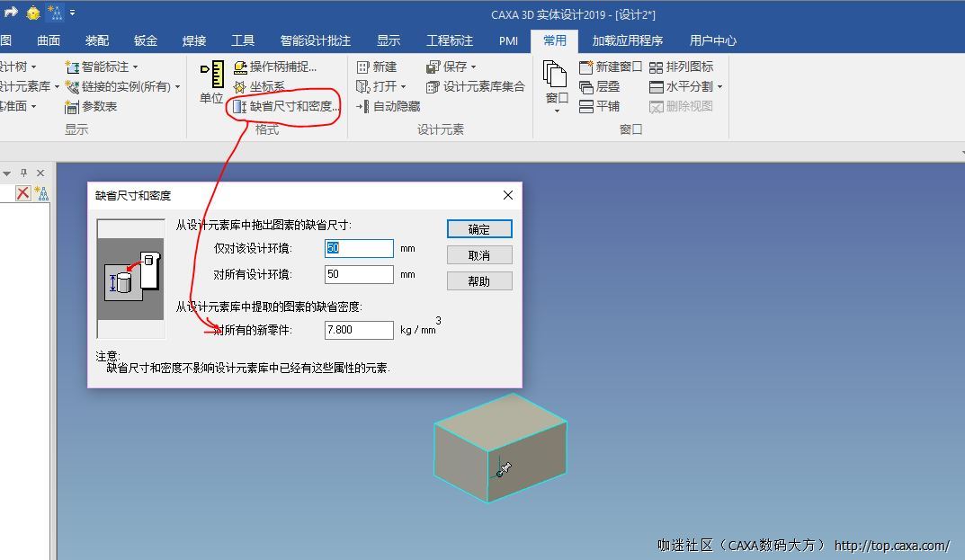Screen dimensions: 965x560
Task: Expand the 智能标注 dropdown arrow
Action: [x=136, y=67]
